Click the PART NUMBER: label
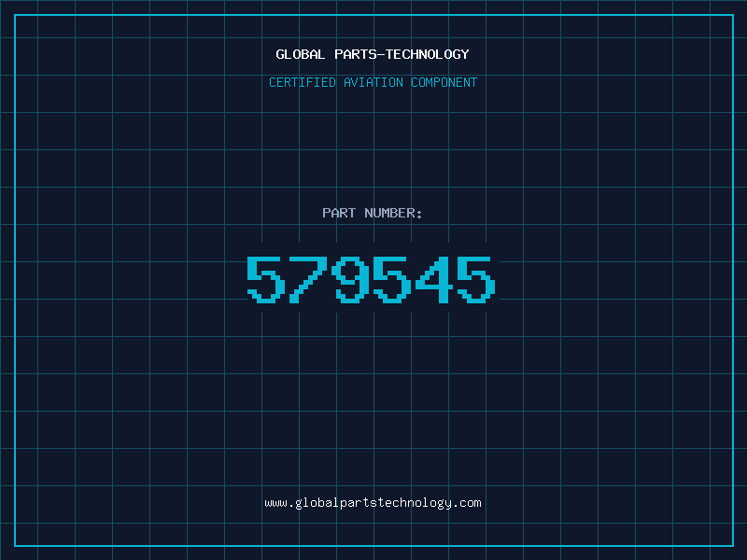Screen dimensions: 747x560 click(373, 213)
